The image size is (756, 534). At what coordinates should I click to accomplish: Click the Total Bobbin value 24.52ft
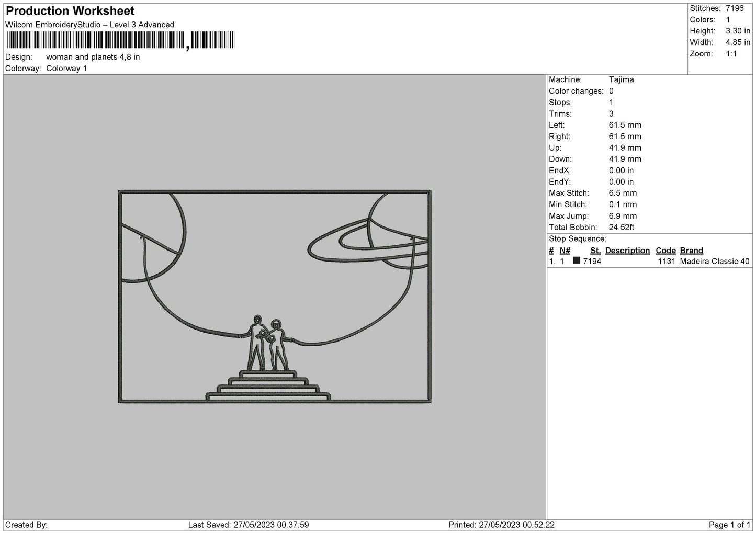coord(622,228)
